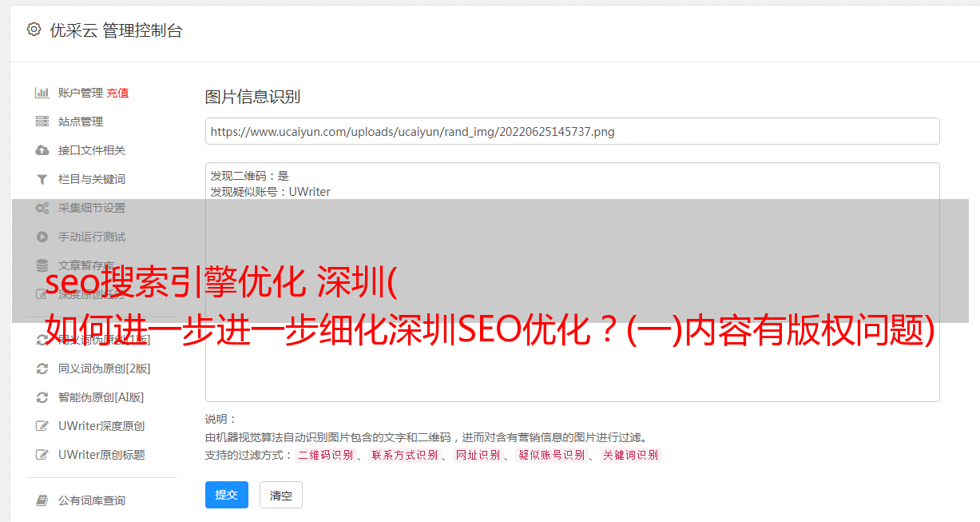Click the funnel icon beside 栏目与关键词

tap(42, 179)
